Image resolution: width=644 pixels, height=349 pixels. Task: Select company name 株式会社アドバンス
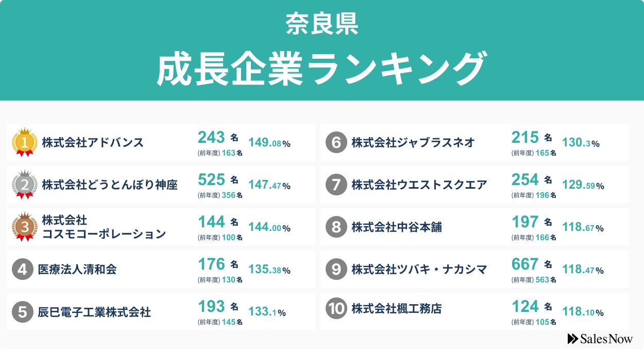pos(93,142)
